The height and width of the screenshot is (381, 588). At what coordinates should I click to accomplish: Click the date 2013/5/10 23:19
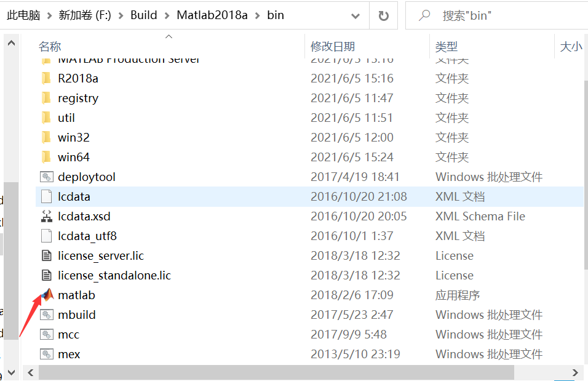tap(355, 354)
